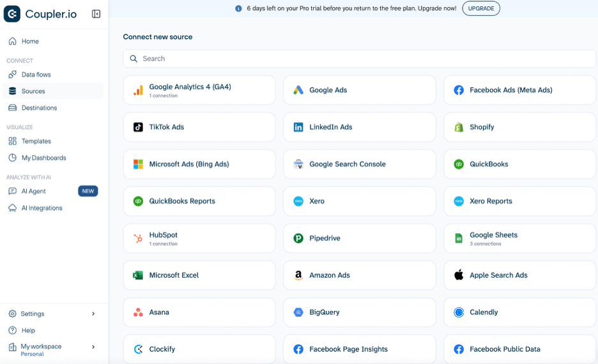Screen dimensions: 598x364
Task: Open AI Agent in sidebar
Action: click(x=53, y=191)
